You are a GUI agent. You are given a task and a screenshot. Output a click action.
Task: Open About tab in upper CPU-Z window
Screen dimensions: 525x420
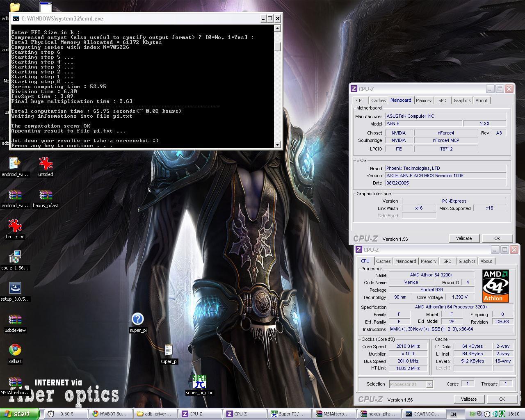(481, 100)
